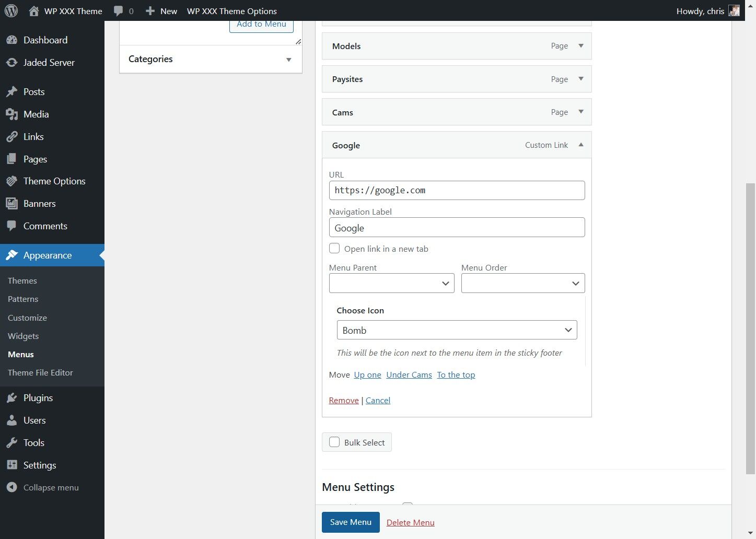Open the Dashboard from the sidebar icon
Image resolution: width=756 pixels, height=539 pixels.
pos(12,40)
